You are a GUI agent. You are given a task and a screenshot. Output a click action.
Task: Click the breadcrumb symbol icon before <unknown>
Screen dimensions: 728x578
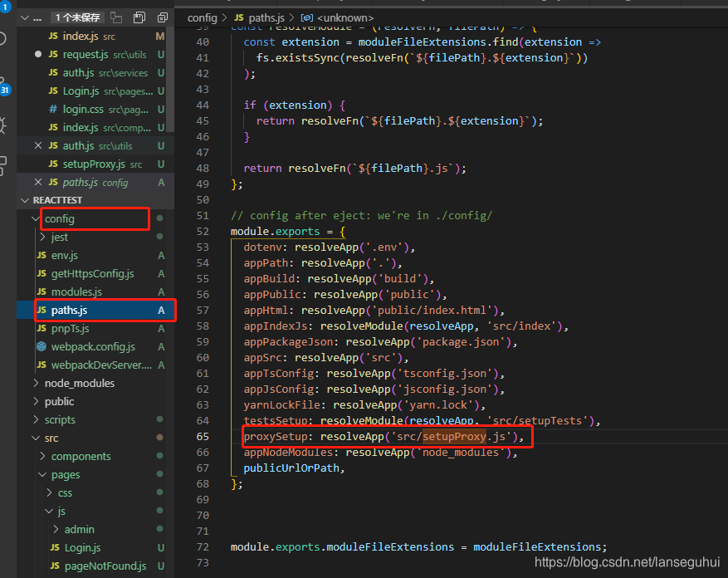pos(305,17)
